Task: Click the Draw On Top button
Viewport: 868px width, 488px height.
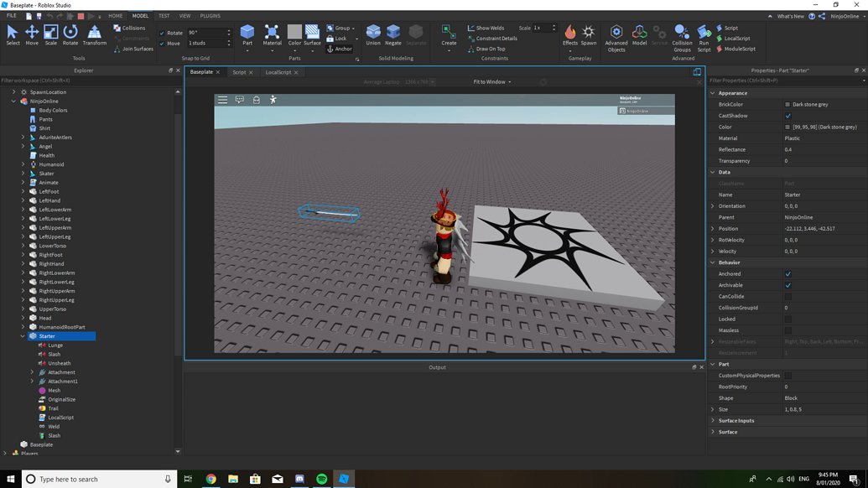Action: (x=486, y=49)
